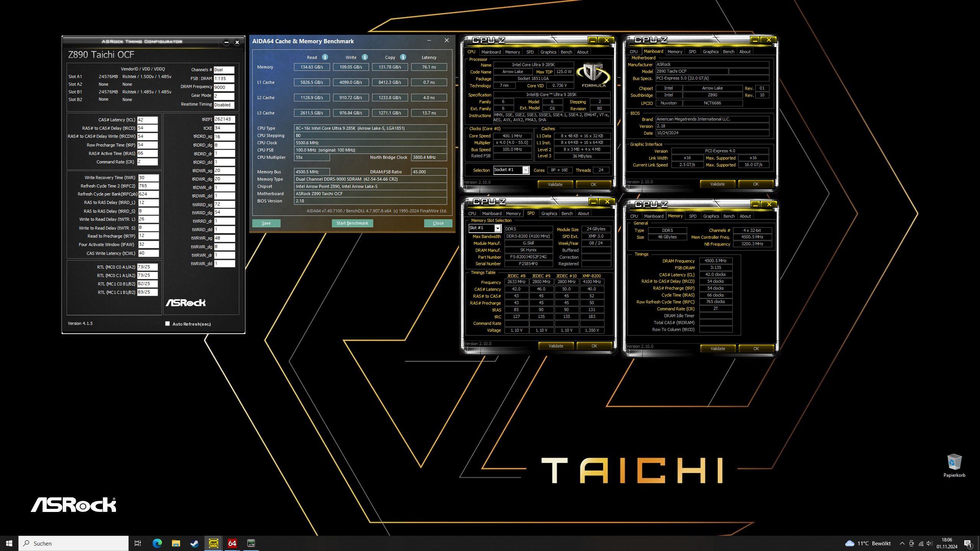The image size is (980, 551).
Task: Click the CAS# Latency (tCL) value field
Action: pos(147,120)
